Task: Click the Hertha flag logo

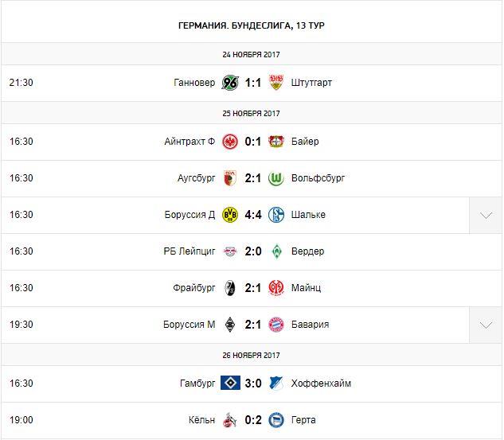Action: pyautogui.click(x=276, y=420)
